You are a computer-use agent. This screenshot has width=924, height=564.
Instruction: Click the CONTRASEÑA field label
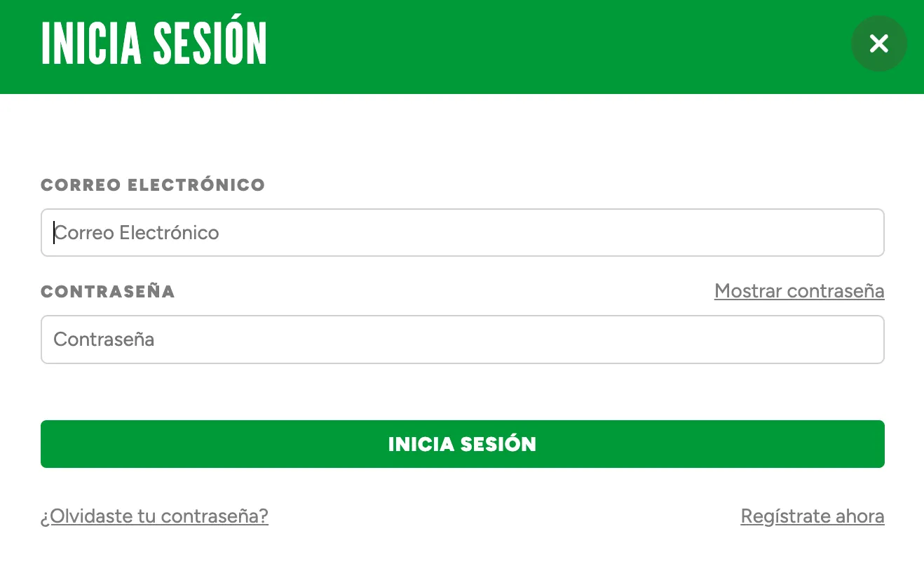pyautogui.click(x=107, y=291)
